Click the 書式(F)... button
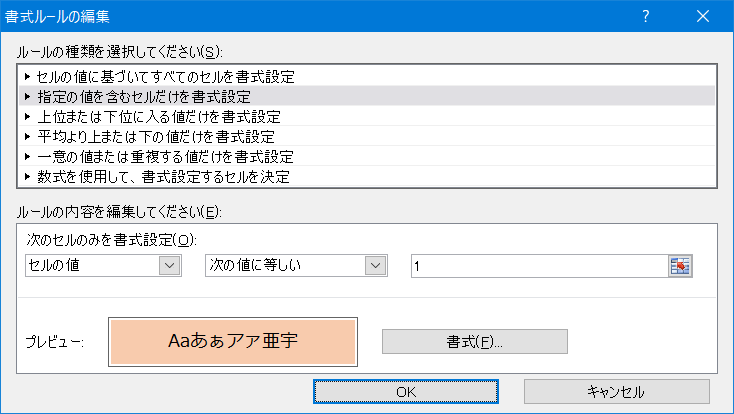734x414 pixels. (x=475, y=342)
